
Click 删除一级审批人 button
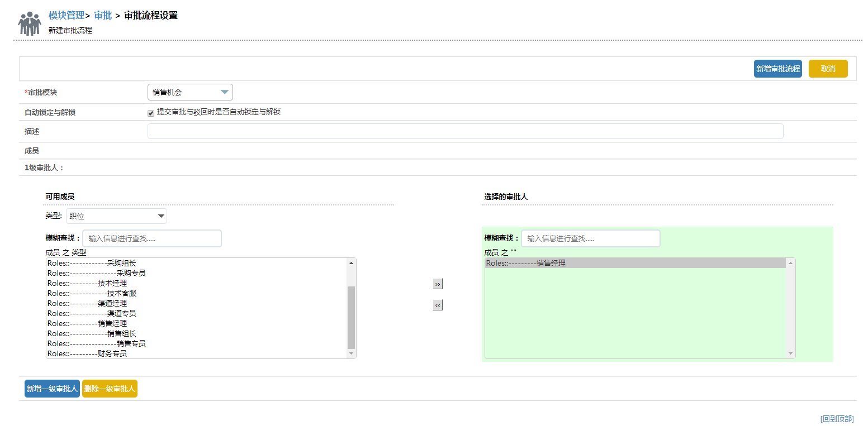(x=110, y=389)
